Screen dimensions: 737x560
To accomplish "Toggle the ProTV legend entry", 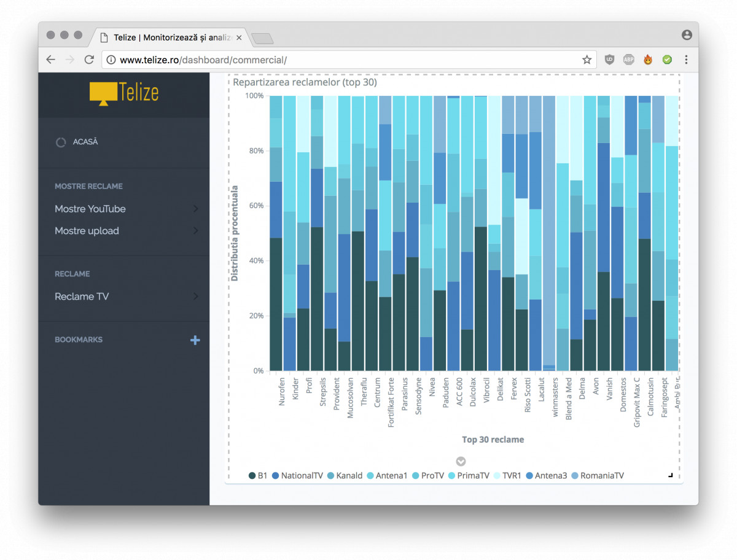I will [429, 475].
